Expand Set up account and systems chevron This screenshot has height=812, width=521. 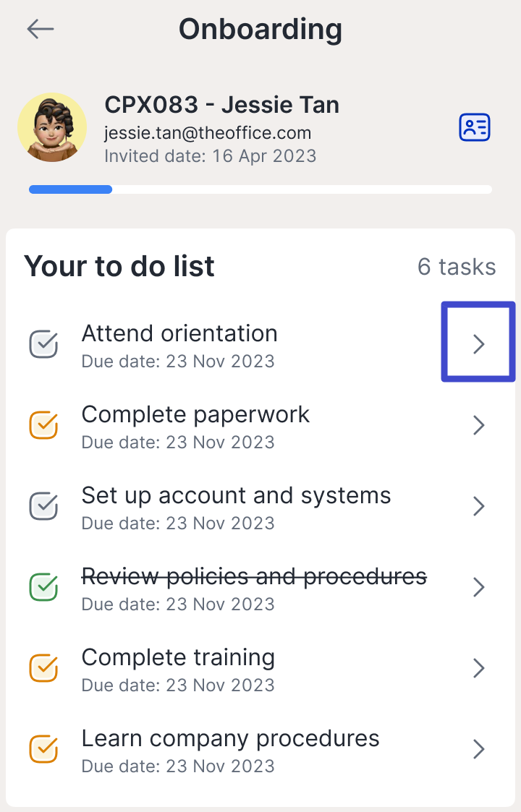(478, 506)
